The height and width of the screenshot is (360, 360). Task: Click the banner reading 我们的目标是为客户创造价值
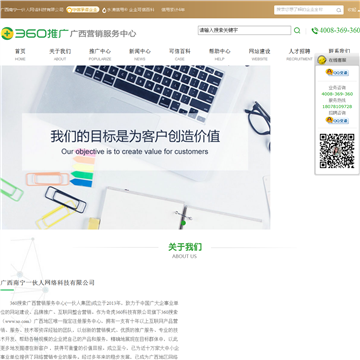click(135, 147)
